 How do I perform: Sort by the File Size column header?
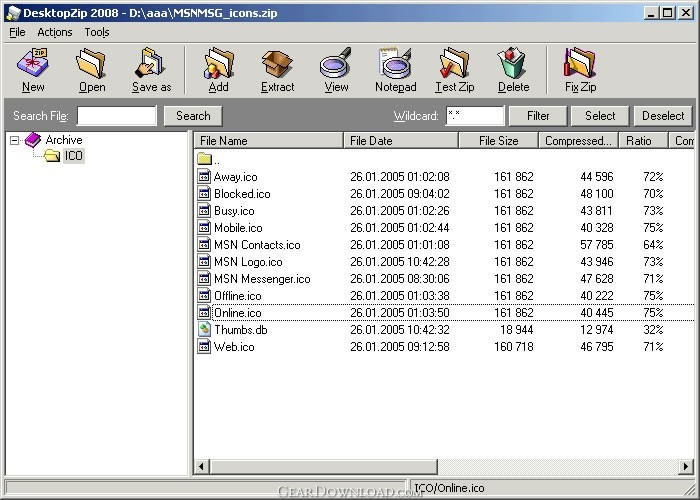pyautogui.click(x=499, y=141)
